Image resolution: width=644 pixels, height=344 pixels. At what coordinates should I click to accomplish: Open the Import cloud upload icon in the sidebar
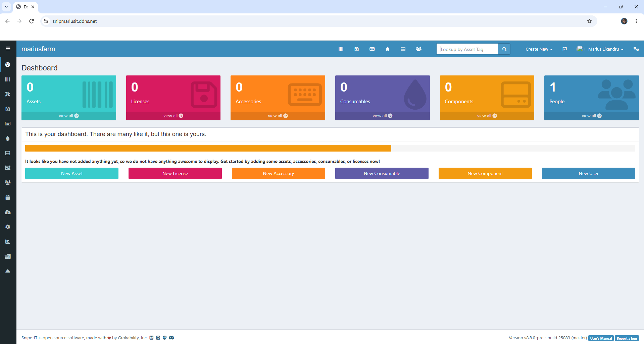8,212
